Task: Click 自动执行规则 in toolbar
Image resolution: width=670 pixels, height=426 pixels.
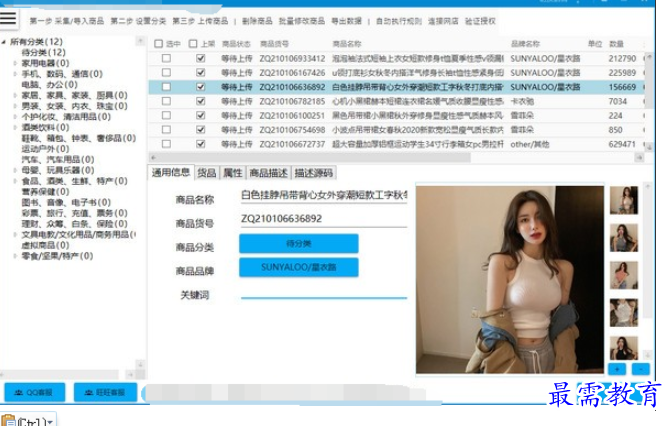Action: pyautogui.click(x=398, y=21)
